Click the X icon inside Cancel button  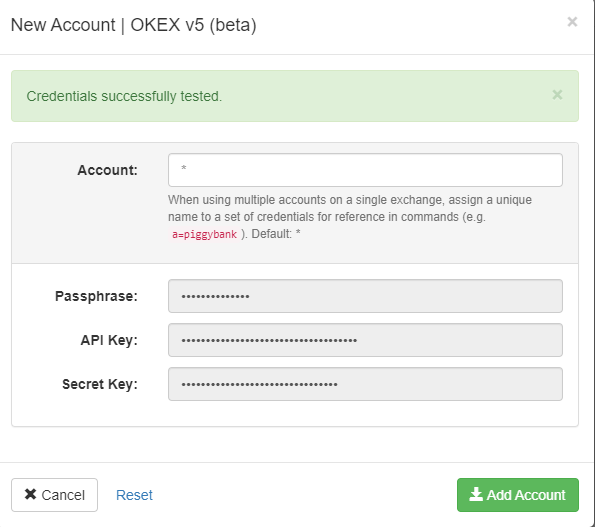point(30,494)
